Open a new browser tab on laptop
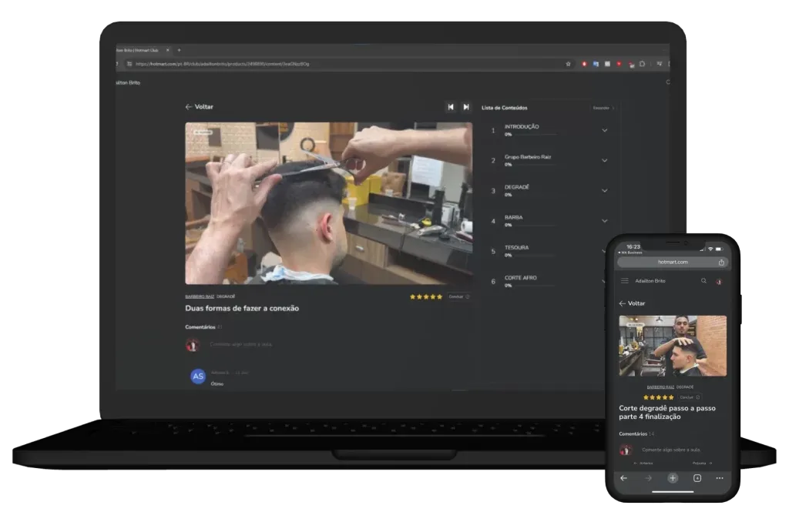 click(180, 50)
